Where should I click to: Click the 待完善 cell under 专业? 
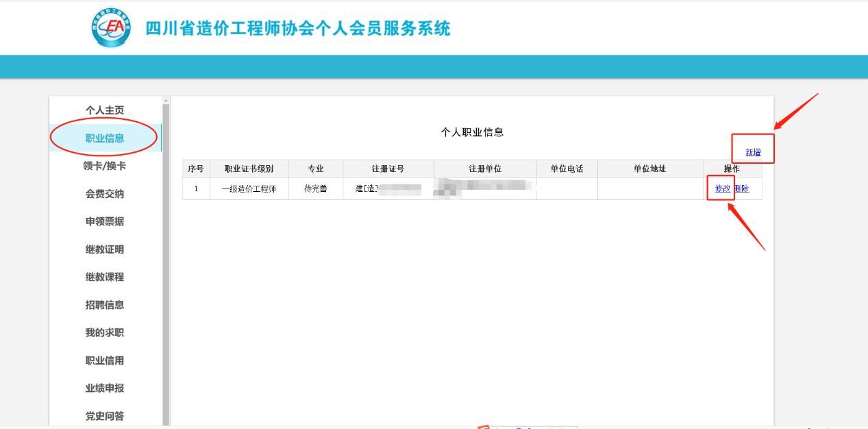316,188
